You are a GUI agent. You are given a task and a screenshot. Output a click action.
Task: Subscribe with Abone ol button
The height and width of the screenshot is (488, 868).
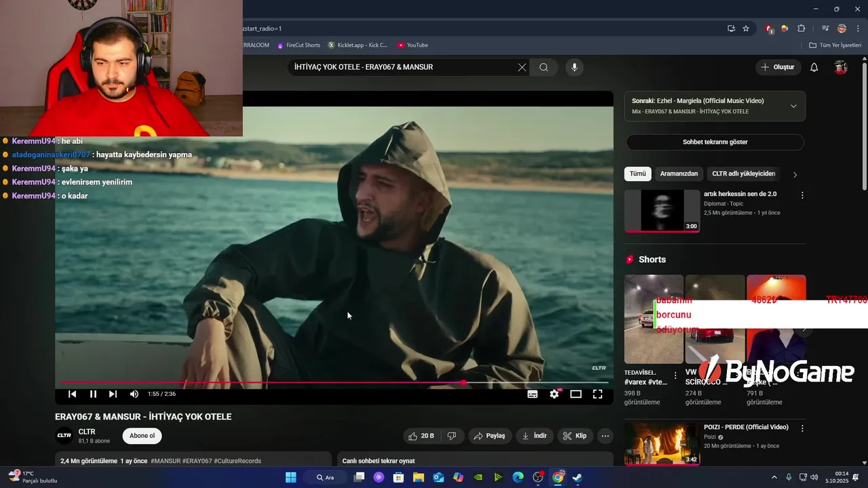coord(142,436)
